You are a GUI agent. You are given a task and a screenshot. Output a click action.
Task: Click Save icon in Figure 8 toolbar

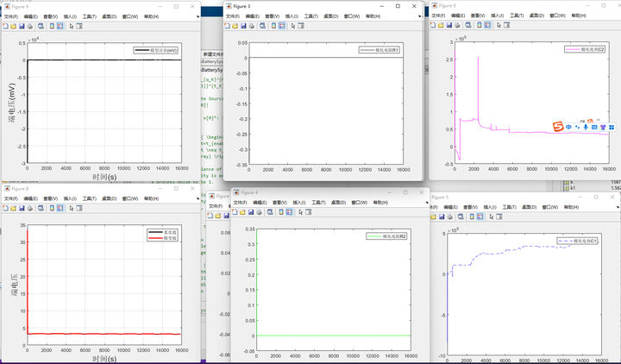pos(22,208)
